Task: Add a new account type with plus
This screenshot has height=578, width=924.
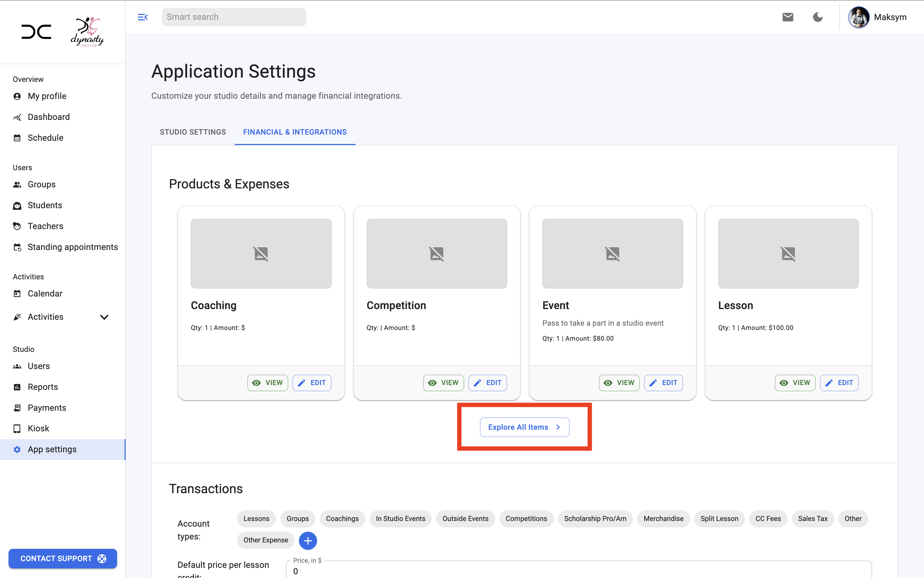Action: click(308, 541)
